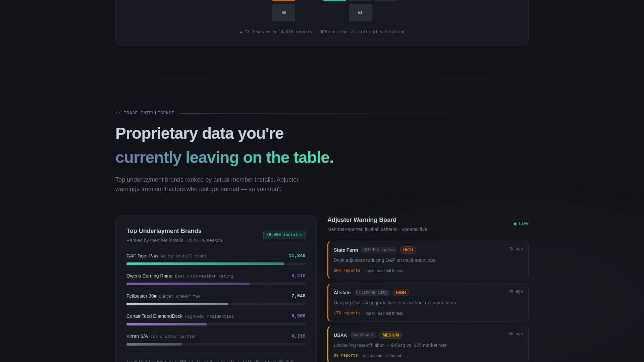Click 'Denying Class 4 upgrade' description
644x362 pixels.
point(395,303)
